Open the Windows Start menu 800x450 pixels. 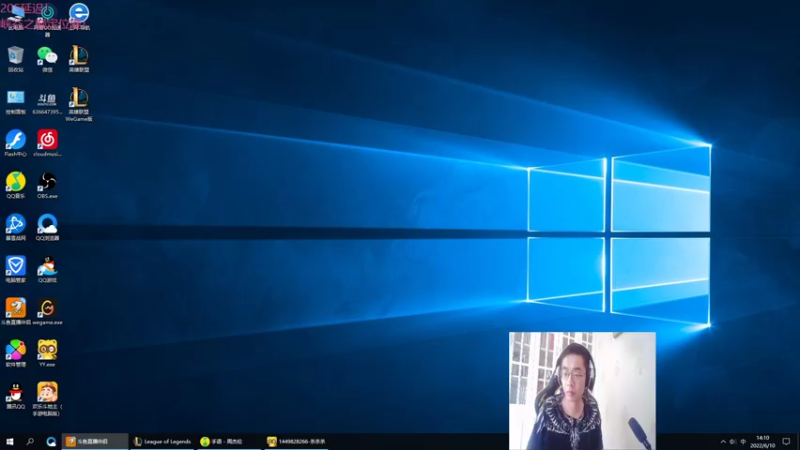[x=10, y=441]
